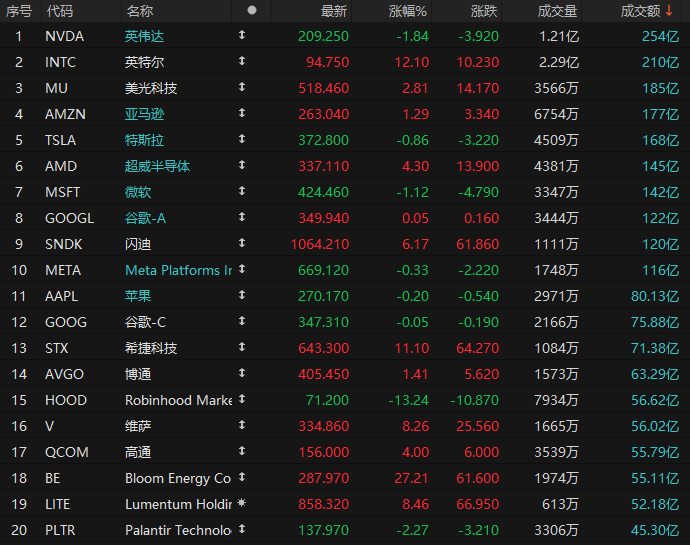690x545 pixels.
Task: Click the up-down arrow icon in AMZN row
Action: click(242, 113)
